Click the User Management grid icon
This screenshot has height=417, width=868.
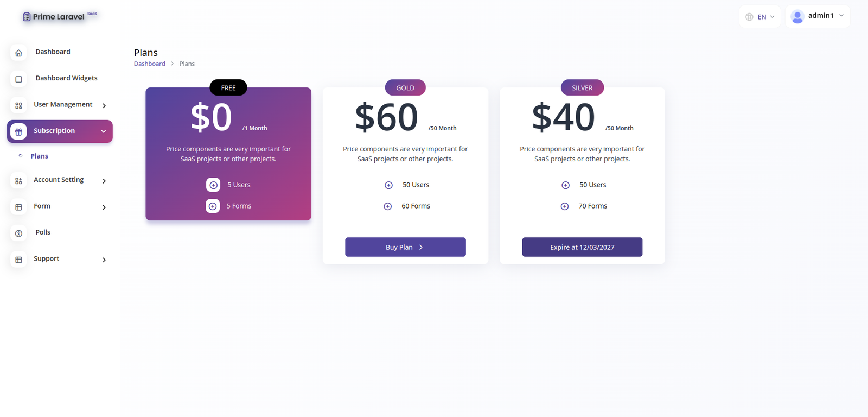[18, 105]
